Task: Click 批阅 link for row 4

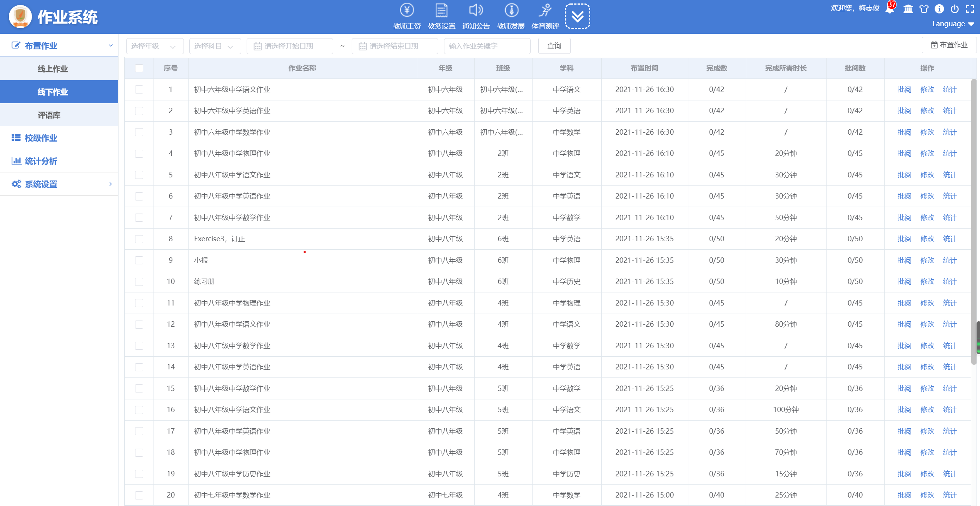Action: click(x=904, y=154)
